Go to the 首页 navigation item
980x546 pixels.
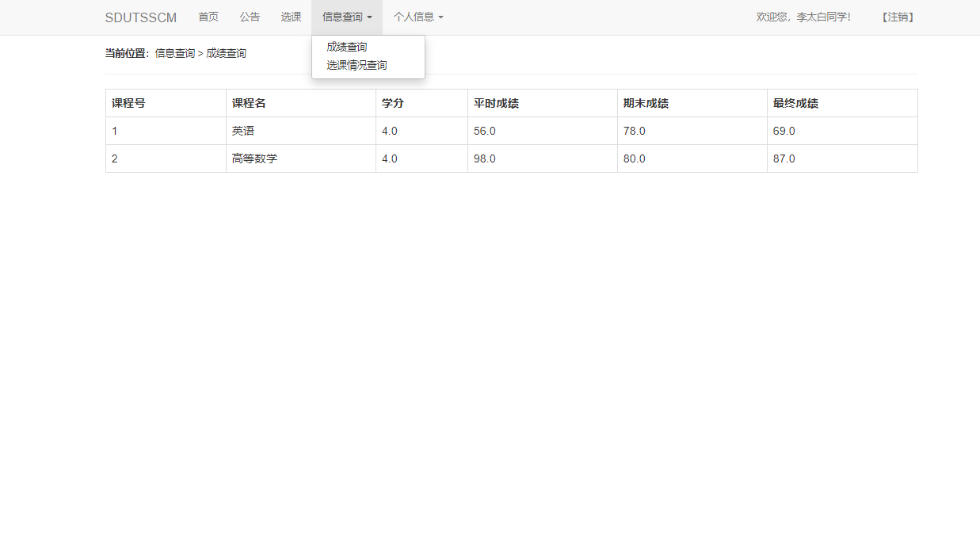pyautogui.click(x=208, y=17)
